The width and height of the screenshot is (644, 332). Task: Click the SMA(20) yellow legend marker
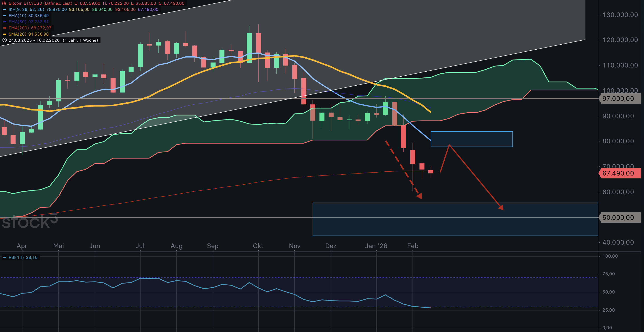(5, 34)
